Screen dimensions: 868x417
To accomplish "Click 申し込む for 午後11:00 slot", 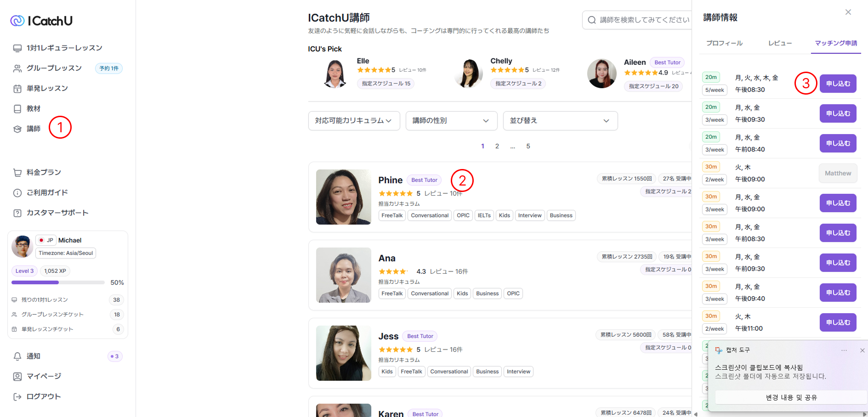I will [x=838, y=322].
